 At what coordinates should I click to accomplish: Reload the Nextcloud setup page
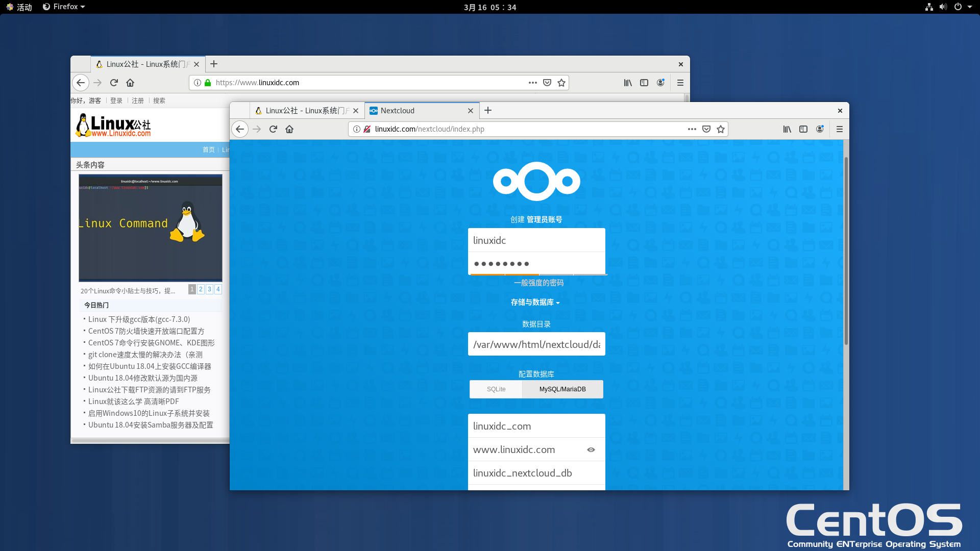[x=274, y=129]
